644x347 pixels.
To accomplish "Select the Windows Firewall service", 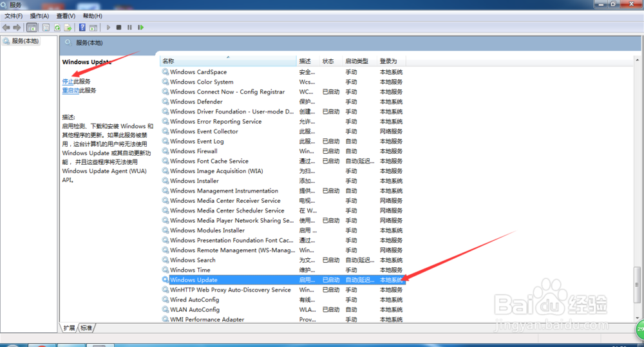I will click(283, 151).
